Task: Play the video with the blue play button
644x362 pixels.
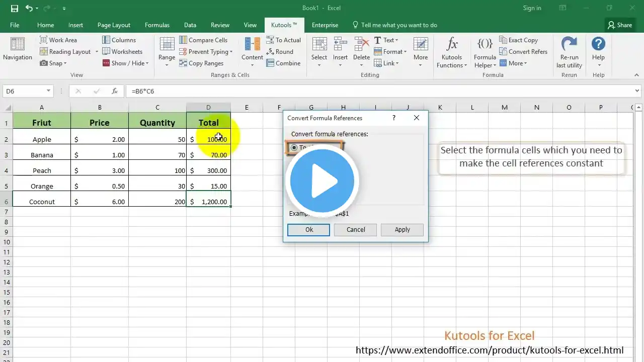Action: click(x=322, y=181)
